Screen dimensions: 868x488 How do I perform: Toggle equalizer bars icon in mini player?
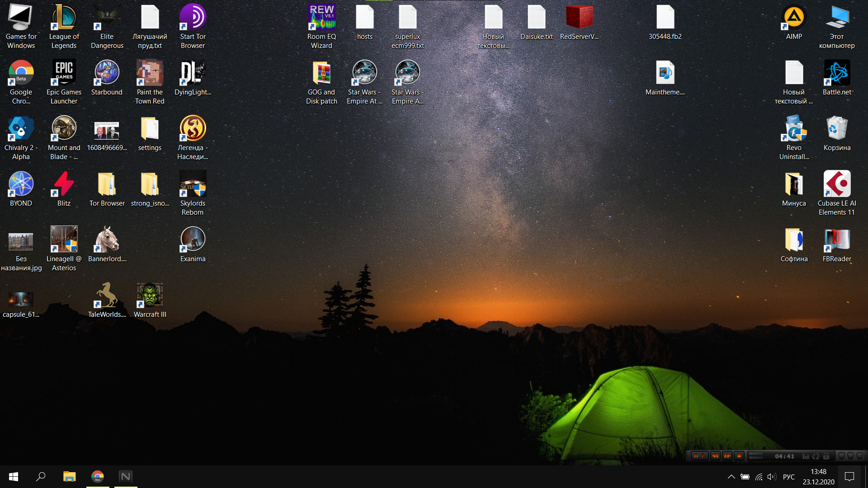pyautogui.click(x=806, y=456)
